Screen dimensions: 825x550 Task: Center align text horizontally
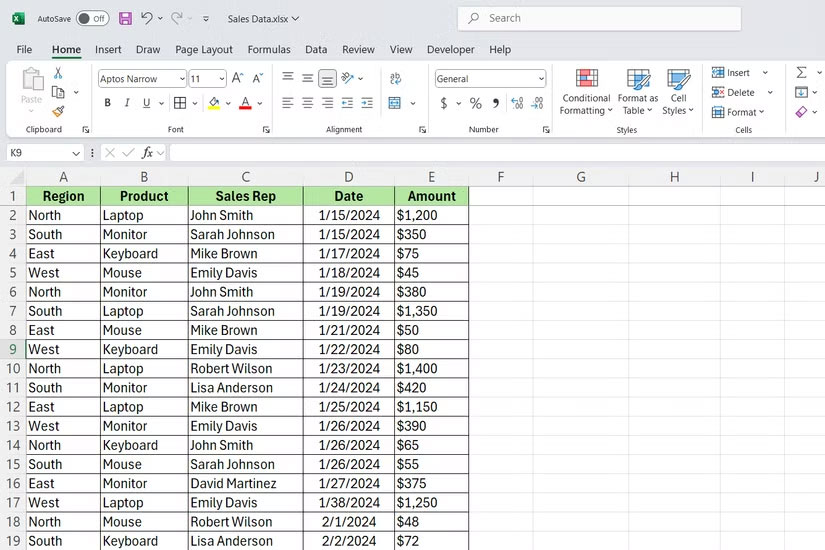307,103
